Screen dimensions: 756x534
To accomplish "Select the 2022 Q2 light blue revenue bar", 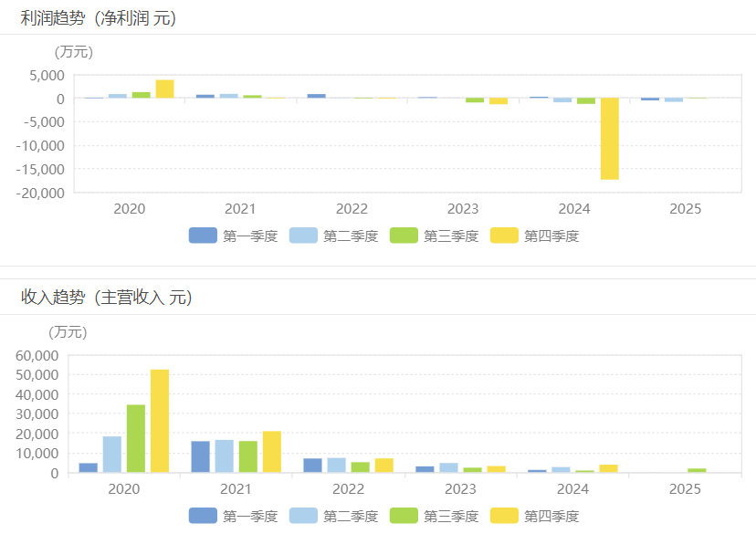I will [337, 466].
